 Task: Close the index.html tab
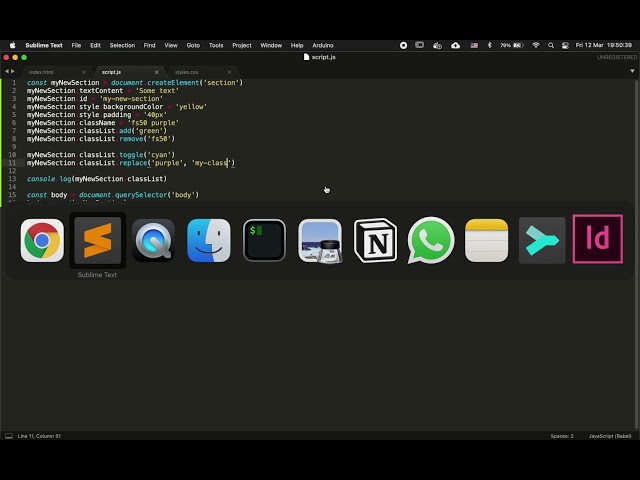pyautogui.click(x=84, y=72)
